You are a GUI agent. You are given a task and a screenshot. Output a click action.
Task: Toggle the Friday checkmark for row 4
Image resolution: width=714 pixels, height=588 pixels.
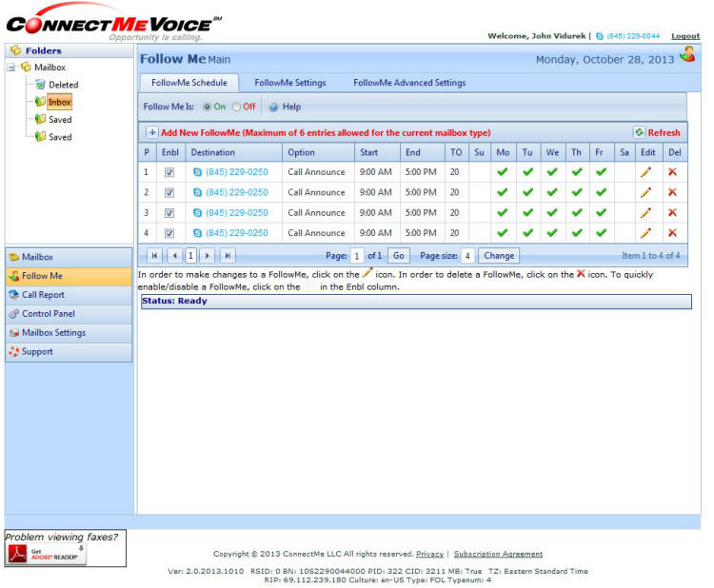pyautogui.click(x=601, y=232)
